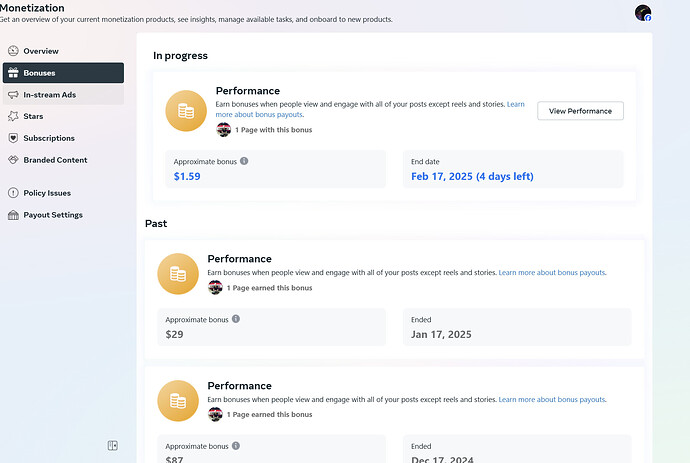Click info icon next to $29 Approximate bonus
Image resolution: width=690 pixels, height=463 pixels.
coord(236,319)
